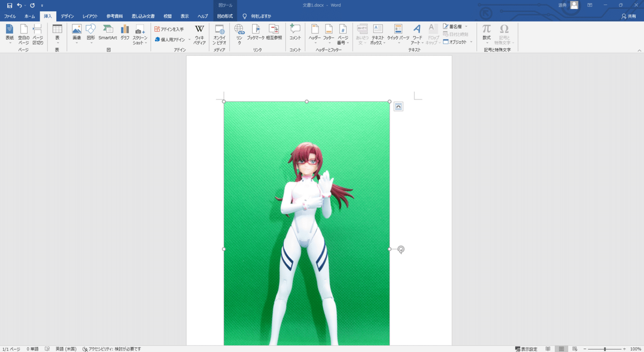Click アクセシビリティ: 検討が必要です
Screen dimensions: 644x352
pos(112,349)
